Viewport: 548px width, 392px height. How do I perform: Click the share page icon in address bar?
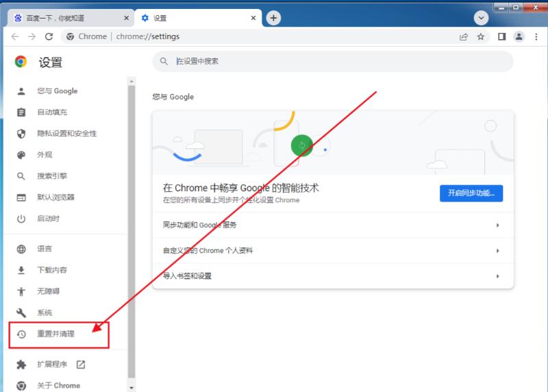pyautogui.click(x=464, y=37)
